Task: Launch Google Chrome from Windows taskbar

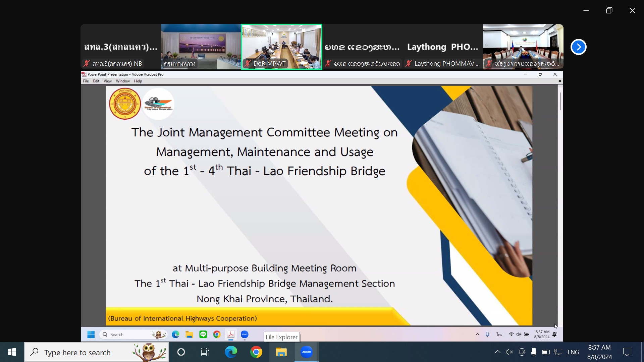Action: 256,352
